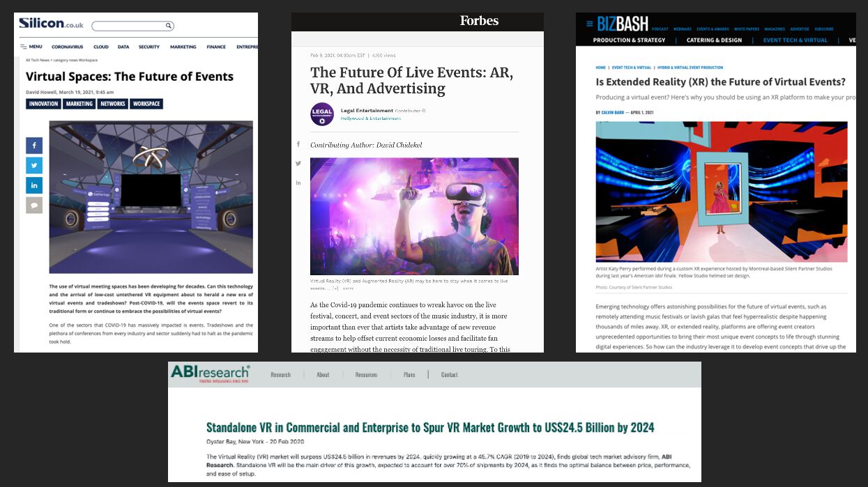The image size is (868, 487).
Task: Share Silicon article on LinkedIn
Action: coord(34,185)
